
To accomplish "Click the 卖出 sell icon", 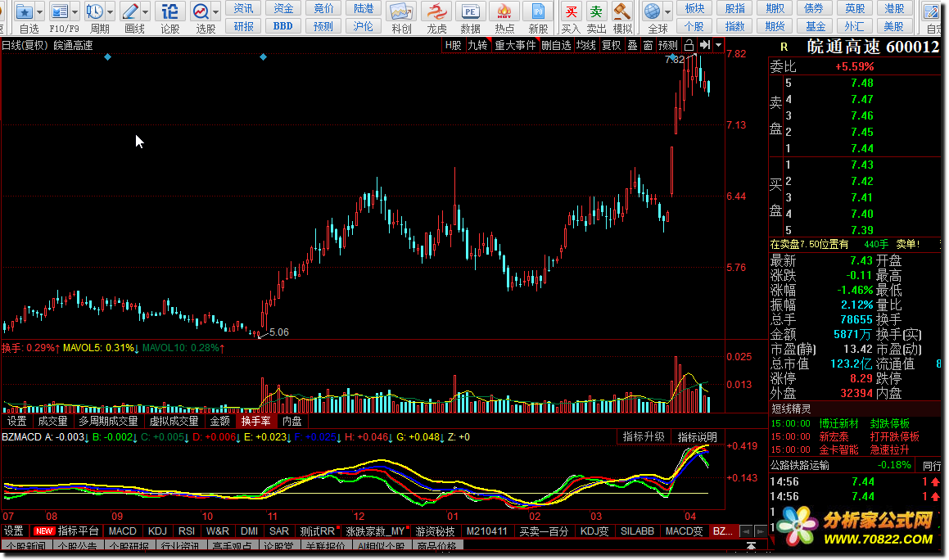I will pyautogui.click(x=596, y=11).
